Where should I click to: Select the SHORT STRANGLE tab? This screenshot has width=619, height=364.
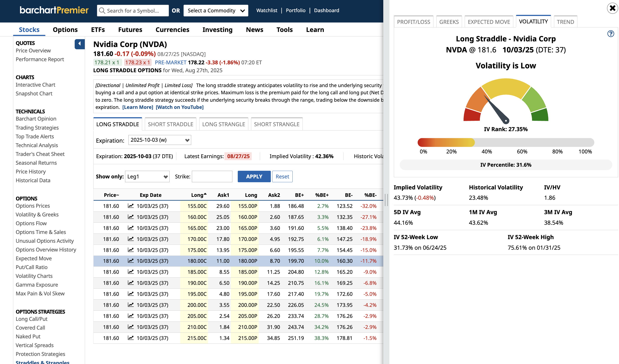tap(277, 124)
